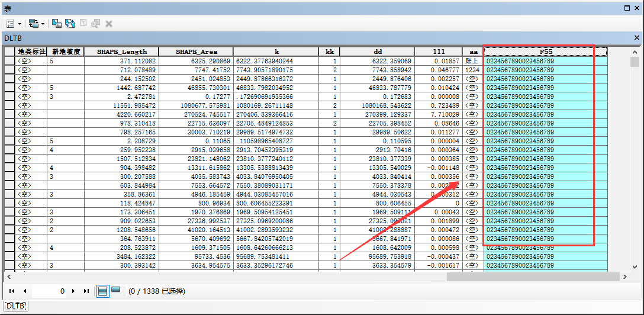Expand the Related Tables dropdown arrow

tap(43, 24)
